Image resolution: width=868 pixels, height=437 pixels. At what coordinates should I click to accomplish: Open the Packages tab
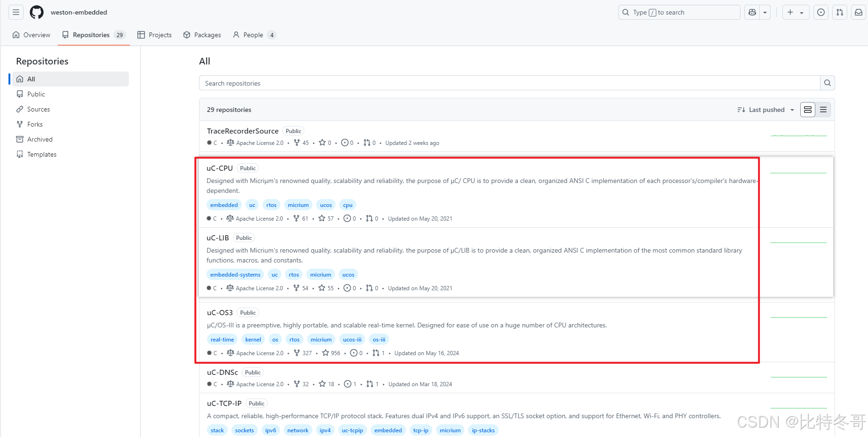(x=202, y=35)
